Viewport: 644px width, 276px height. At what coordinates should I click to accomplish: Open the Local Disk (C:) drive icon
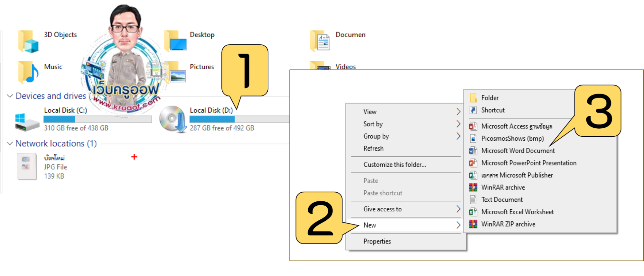[27, 122]
